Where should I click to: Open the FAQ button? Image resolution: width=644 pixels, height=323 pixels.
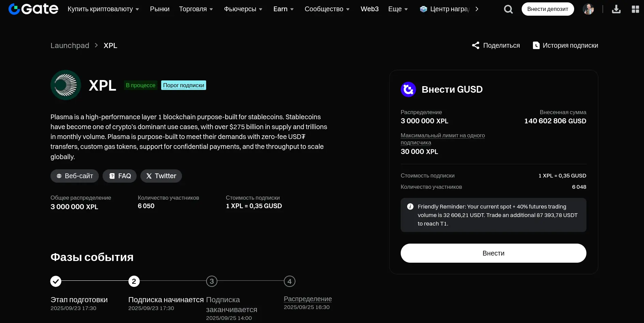tap(120, 176)
